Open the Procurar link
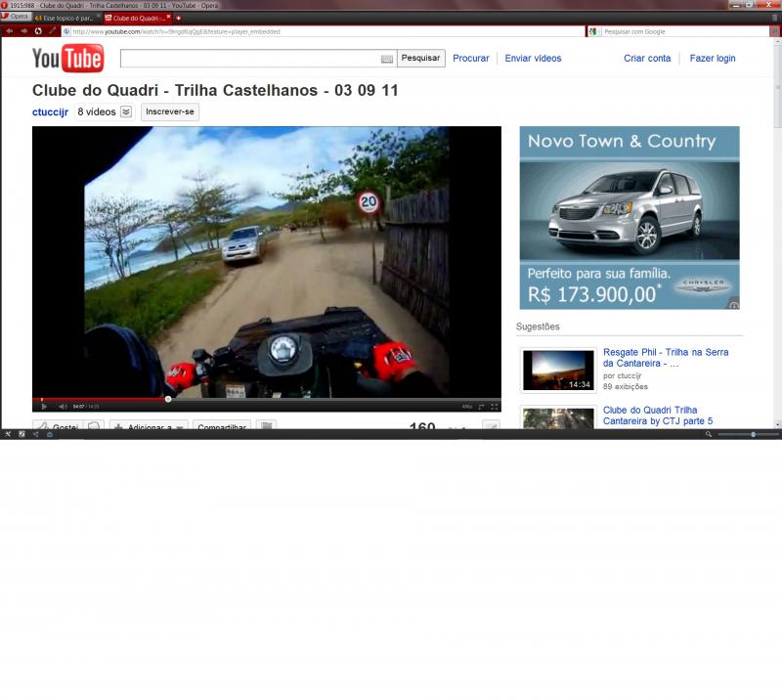782x700 pixels. (x=471, y=59)
